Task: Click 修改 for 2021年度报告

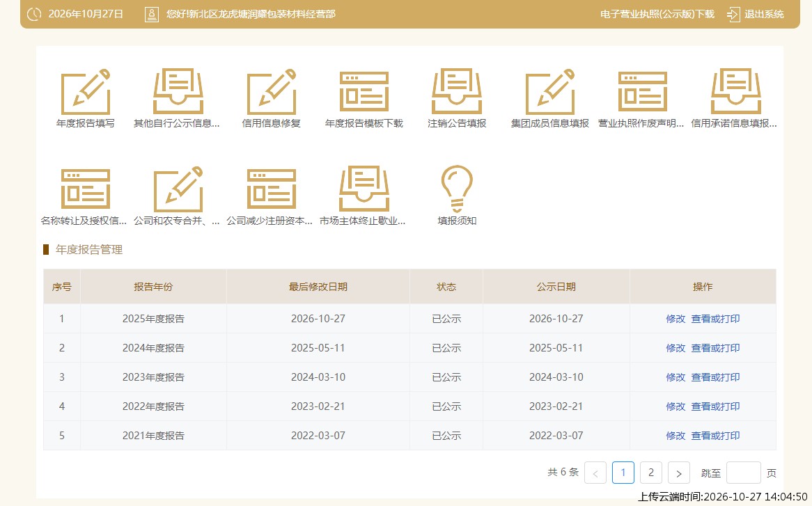Action: tap(676, 436)
